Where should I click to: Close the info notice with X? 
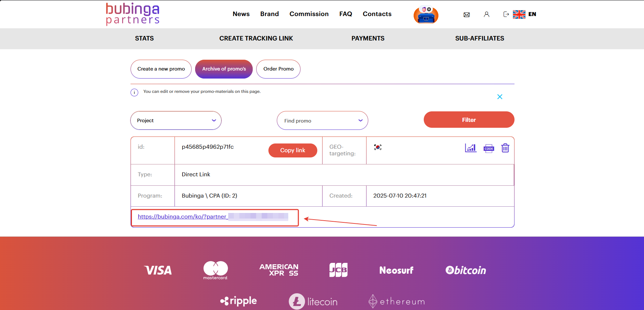tap(500, 97)
